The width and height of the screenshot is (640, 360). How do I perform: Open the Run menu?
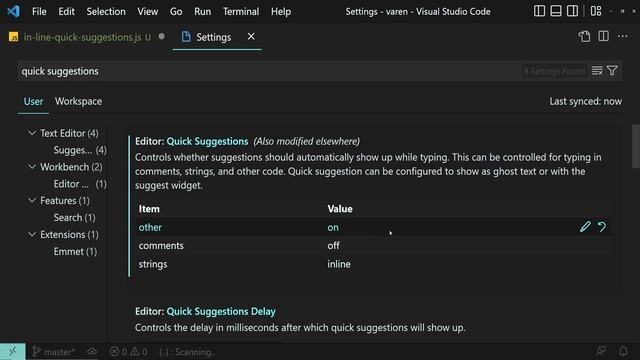202,11
